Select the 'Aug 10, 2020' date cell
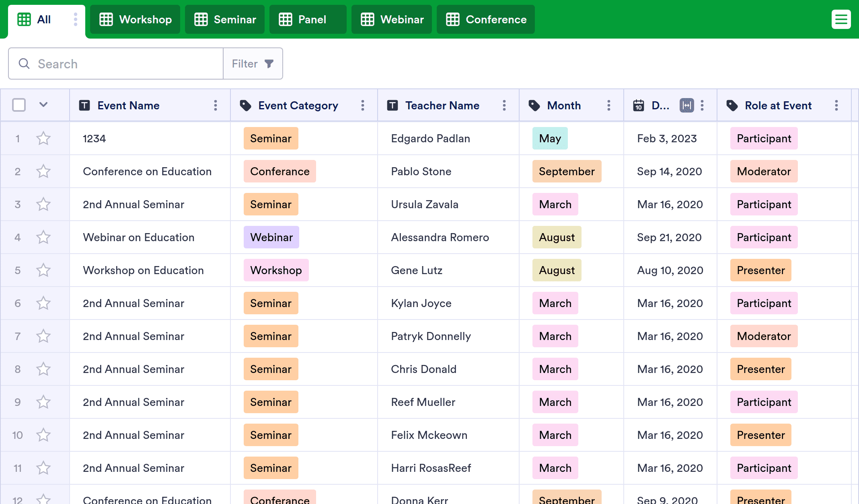 click(x=670, y=270)
